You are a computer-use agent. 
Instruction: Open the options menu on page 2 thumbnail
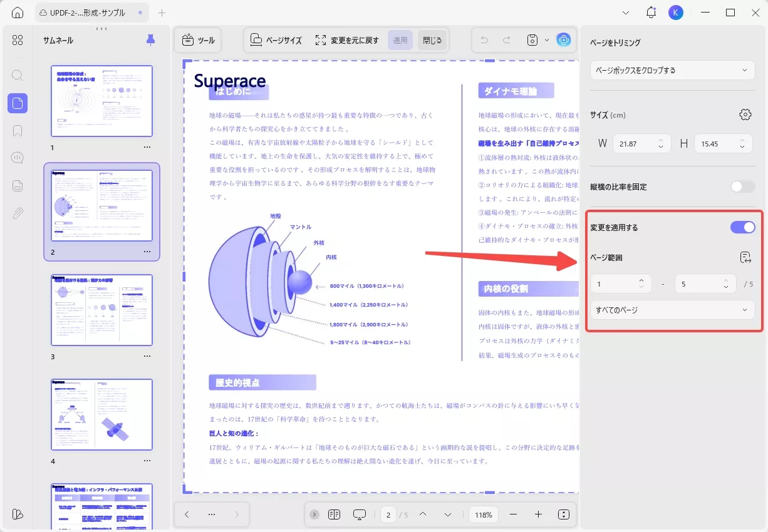[146, 252]
